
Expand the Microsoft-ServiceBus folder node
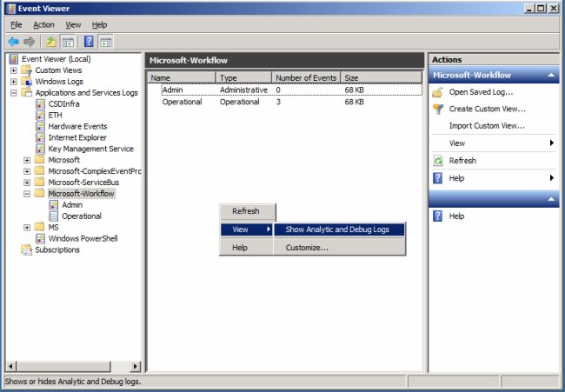point(27,183)
